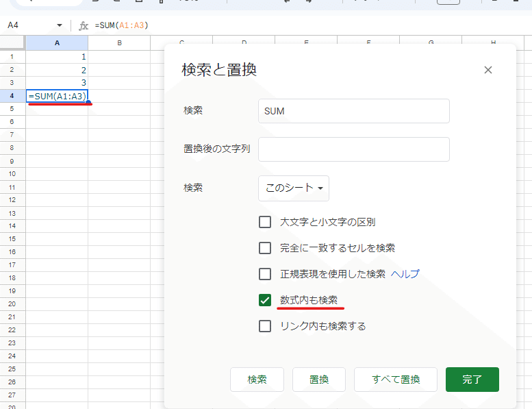Click the 置換 button
Image resolution: width=532 pixels, height=409 pixels.
point(319,380)
